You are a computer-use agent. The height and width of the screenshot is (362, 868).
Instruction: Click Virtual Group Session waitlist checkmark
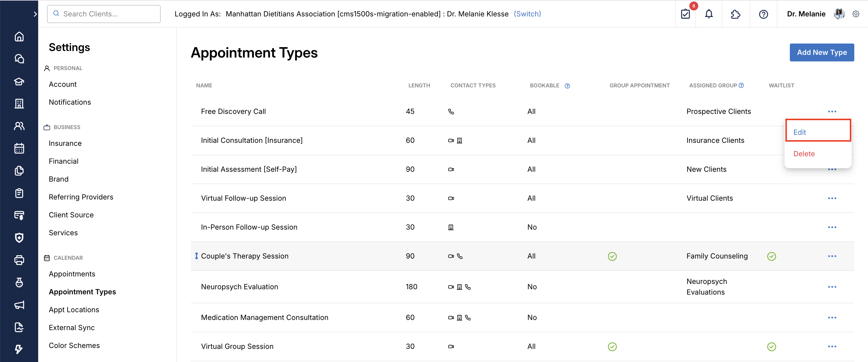click(771, 346)
